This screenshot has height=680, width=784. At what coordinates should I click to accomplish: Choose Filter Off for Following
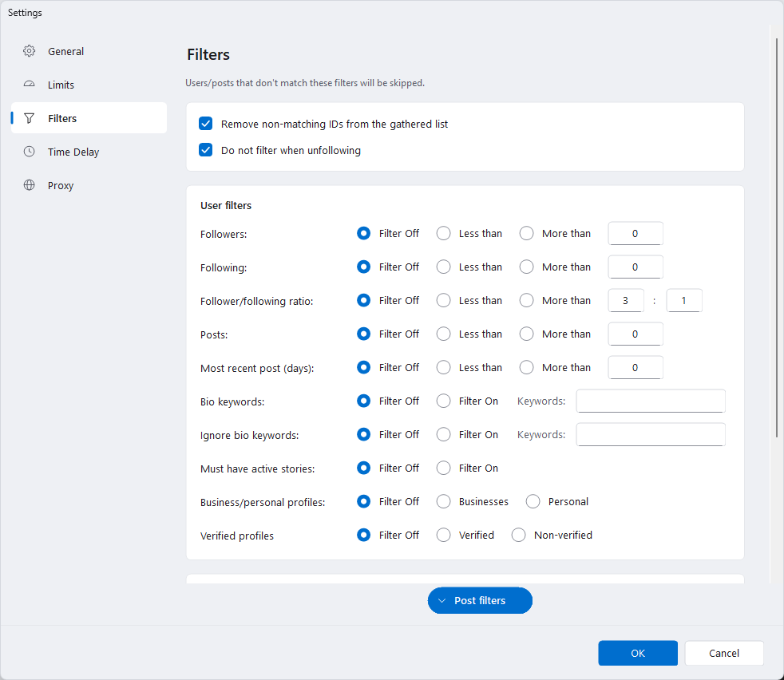pos(363,267)
